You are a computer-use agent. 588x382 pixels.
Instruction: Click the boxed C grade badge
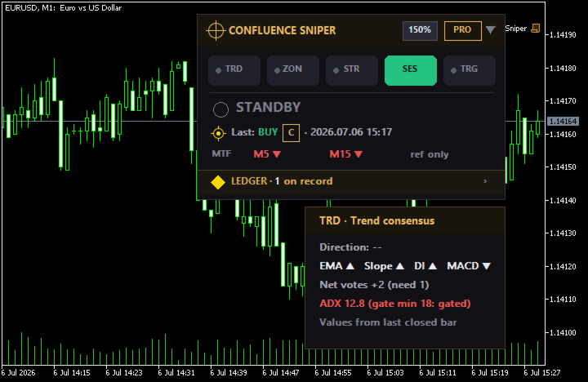pyautogui.click(x=291, y=133)
